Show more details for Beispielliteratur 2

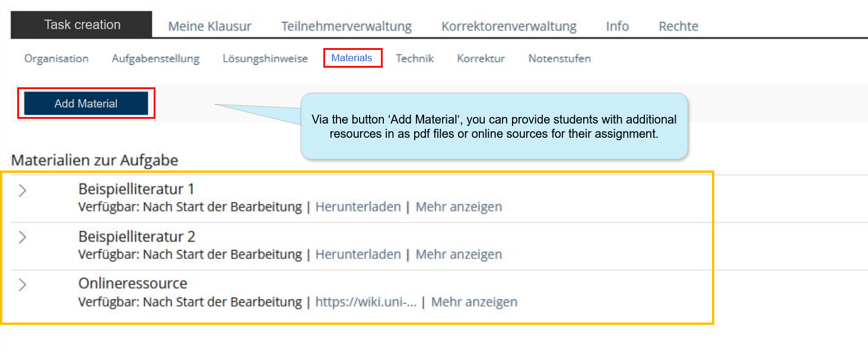(x=459, y=254)
